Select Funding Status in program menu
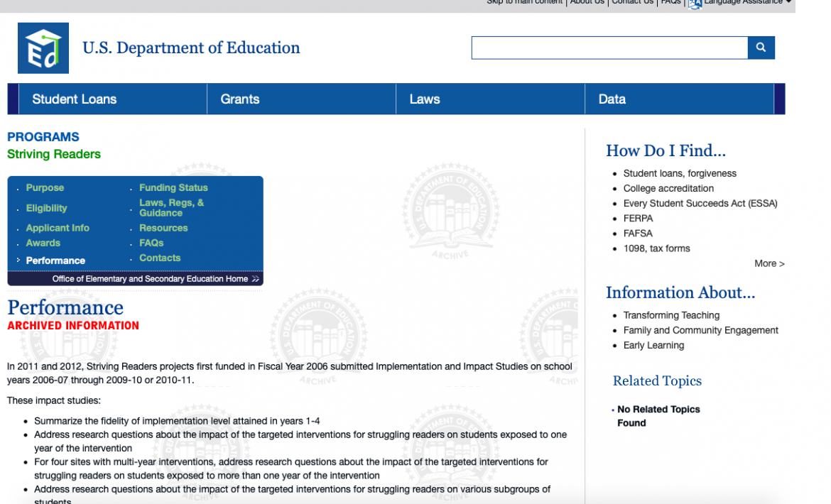 [x=173, y=188]
